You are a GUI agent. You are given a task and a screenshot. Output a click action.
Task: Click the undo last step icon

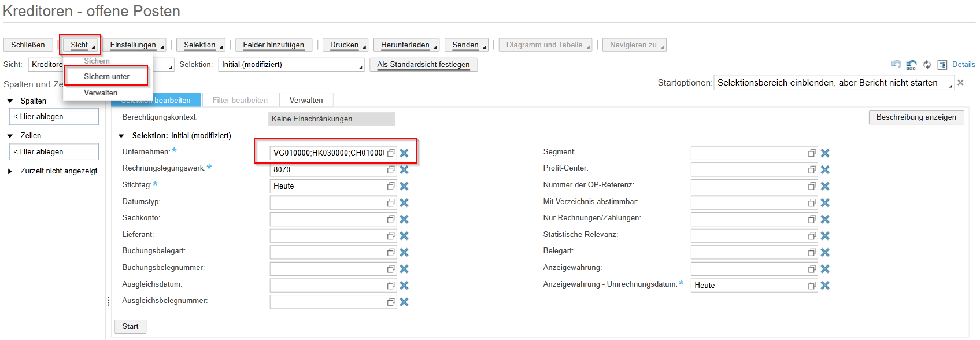[x=896, y=65]
